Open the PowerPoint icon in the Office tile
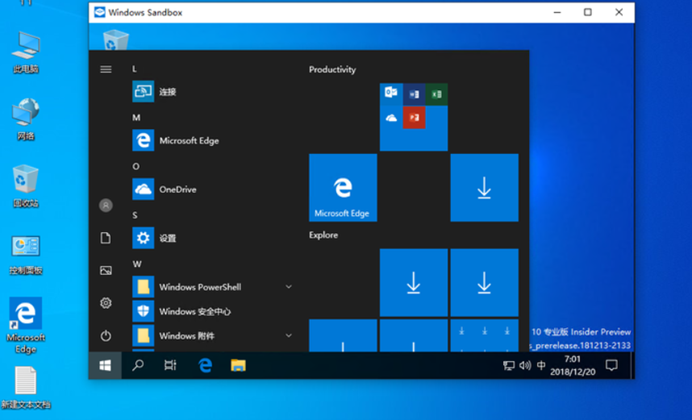Screen dimensions: 692x420 point(414,117)
